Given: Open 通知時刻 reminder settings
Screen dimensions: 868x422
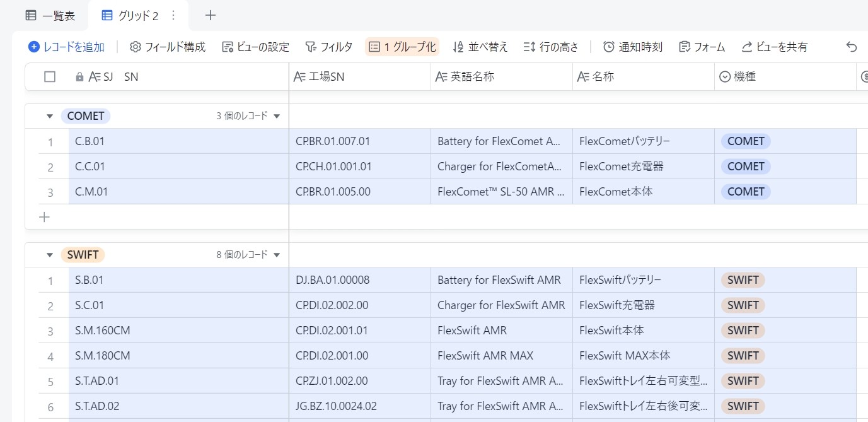Looking at the screenshot, I should click(x=632, y=47).
